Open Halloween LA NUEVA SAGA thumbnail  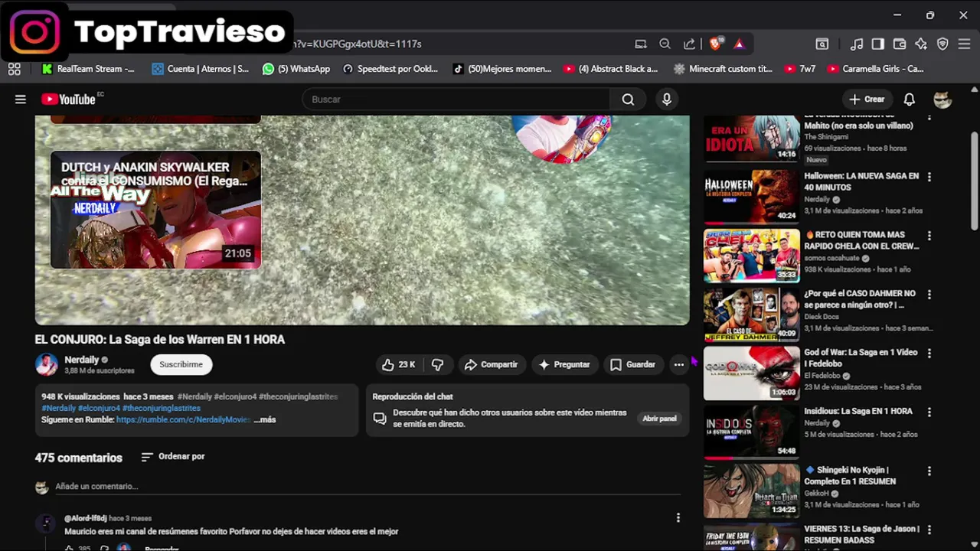pos(752,197)
